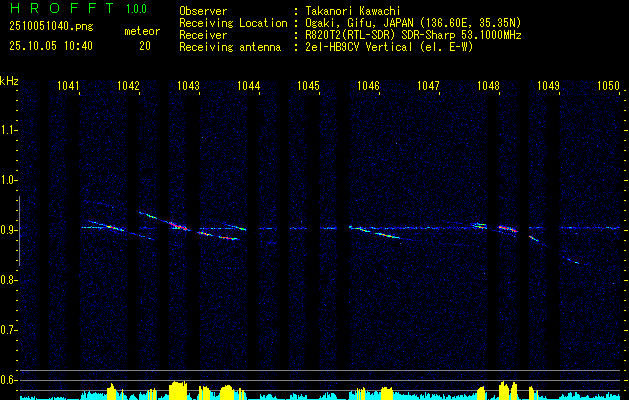Click the 1.1 kHz axis label

click(x=8, y=130)
